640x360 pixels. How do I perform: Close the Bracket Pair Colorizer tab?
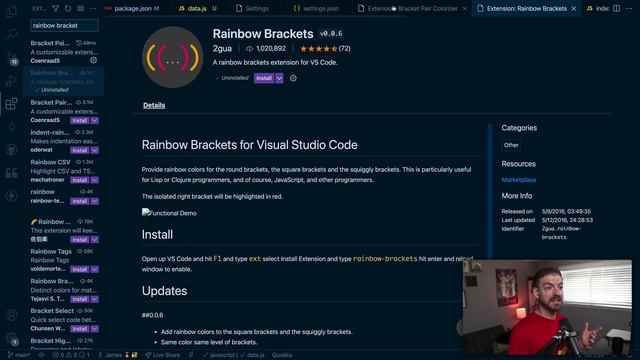tap(464, 8)
